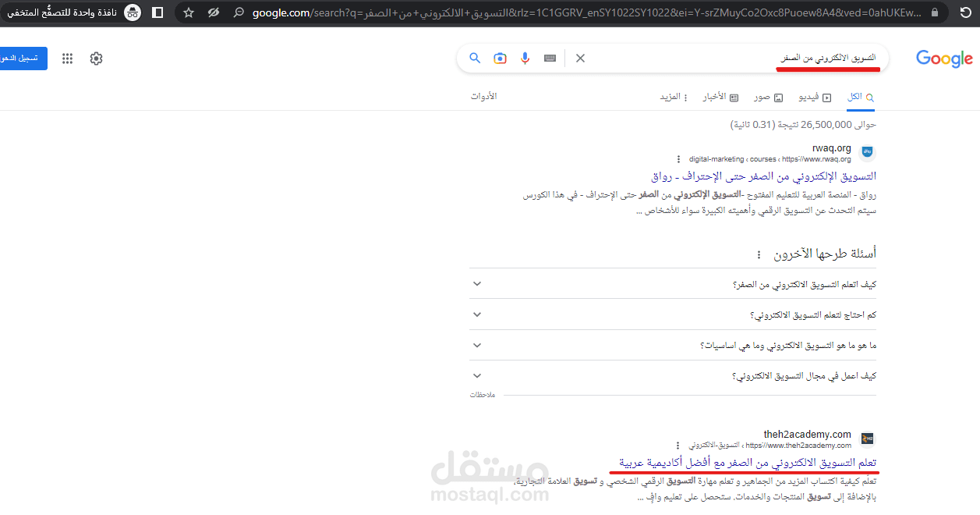
Task: Click the تسجيل الدخول sign-in button
Action: tap(22, 58)
